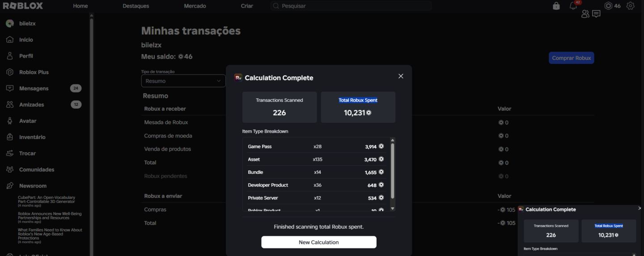Click the Robux pendentes row
Screen dimensions: 644x256
pos(368,176)
